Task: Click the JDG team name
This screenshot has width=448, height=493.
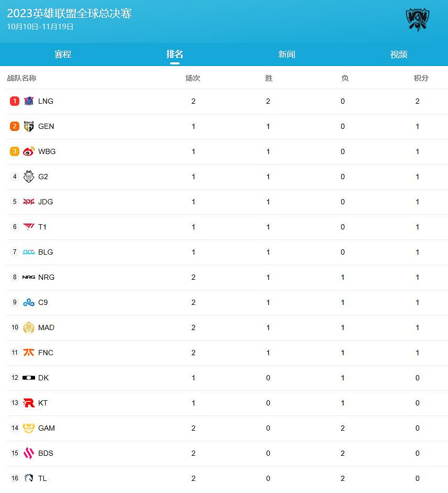Action: tap(46, 202)
